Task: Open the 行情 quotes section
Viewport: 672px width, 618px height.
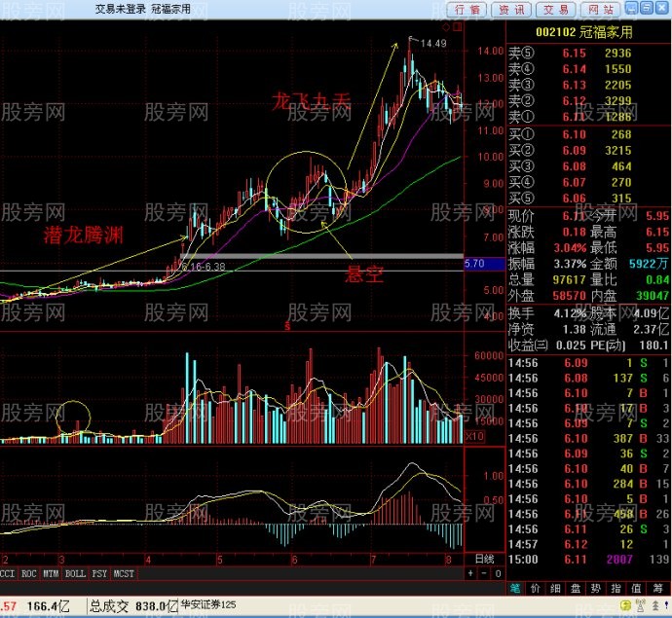Action: pyautogui.click(x=467, y=10)
